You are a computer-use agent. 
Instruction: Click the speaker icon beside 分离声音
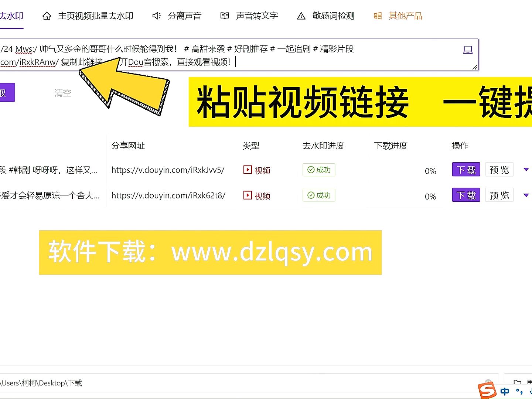click(157, 16)
